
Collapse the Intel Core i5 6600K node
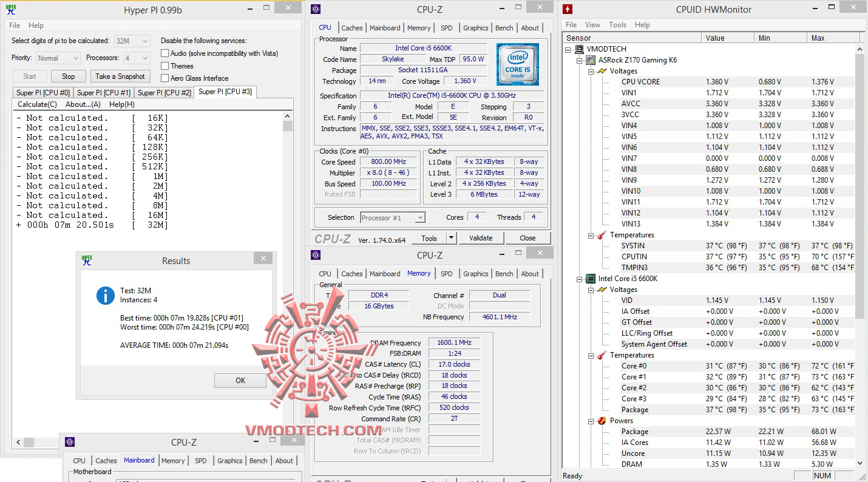click(580, 279)
